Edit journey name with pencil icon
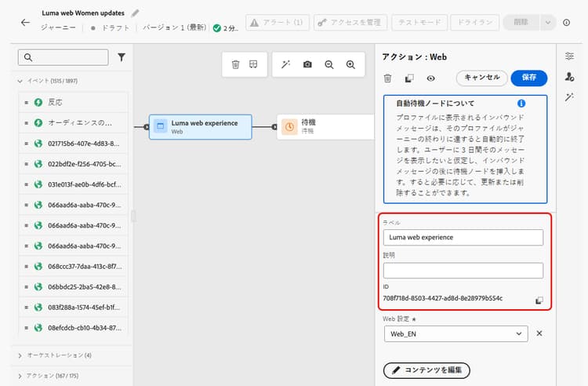588x386 pixels. [135, 13]
